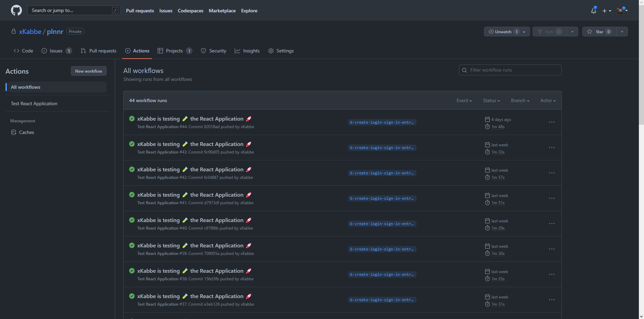The image size is (644, 319).
Task: Switch to the repository Issues tab
Action: coord(57,51)
